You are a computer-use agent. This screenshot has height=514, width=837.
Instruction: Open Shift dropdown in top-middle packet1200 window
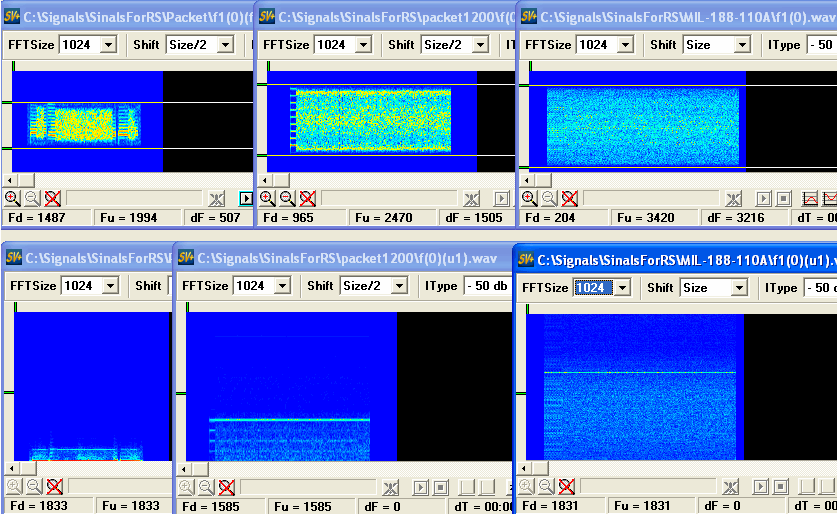pyautogui.click(x=480, y=44)
